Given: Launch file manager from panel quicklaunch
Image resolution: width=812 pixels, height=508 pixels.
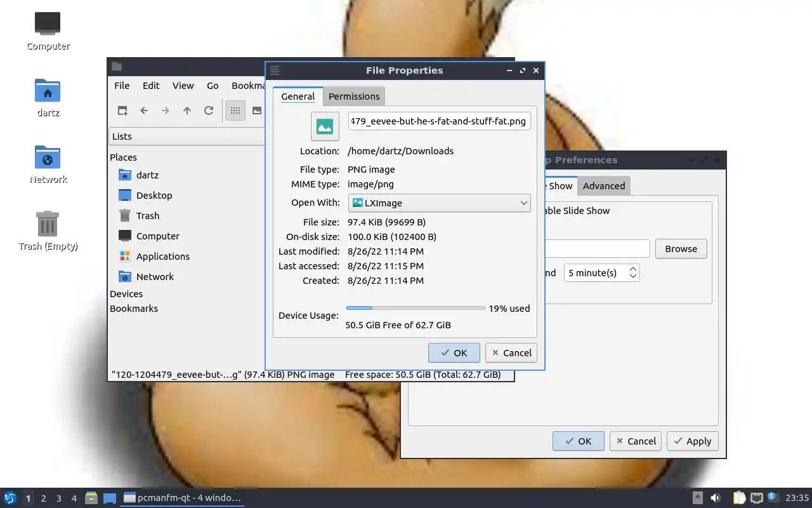Looking at the screenshot, I should pos(91,498).
